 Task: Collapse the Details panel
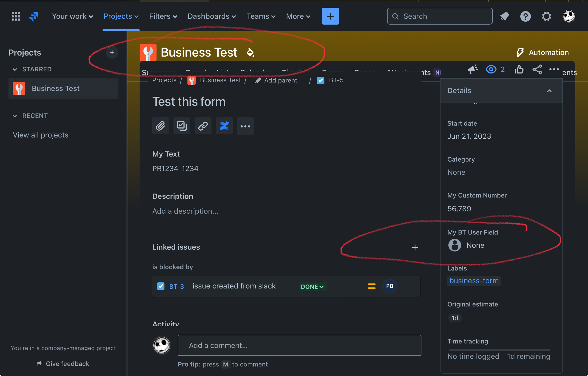coord(549,91)
